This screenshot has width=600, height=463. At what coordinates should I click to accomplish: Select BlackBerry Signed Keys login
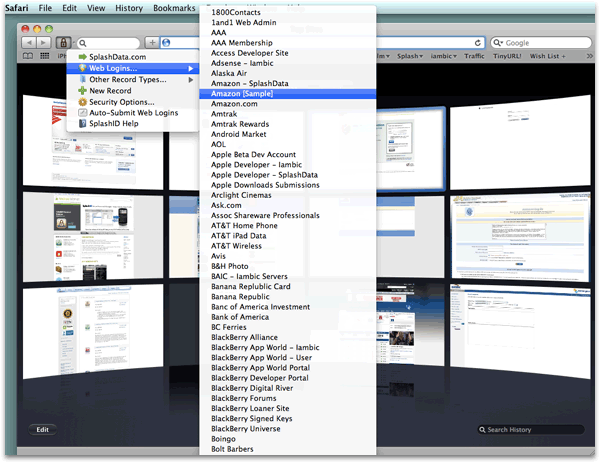287,419
